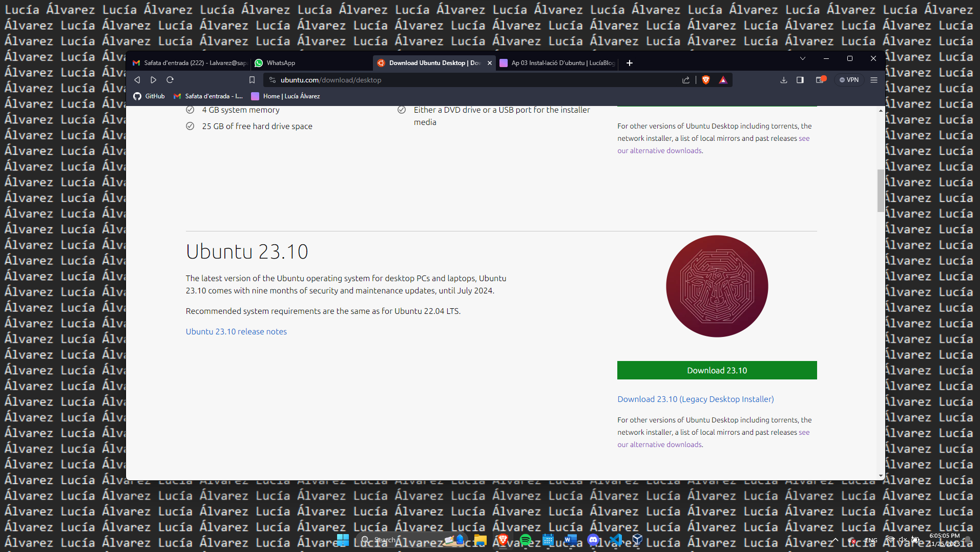Expand the tab search dropdown arrow
The width and height of the screenshot is (980, 552).
[x=802, y=59]
